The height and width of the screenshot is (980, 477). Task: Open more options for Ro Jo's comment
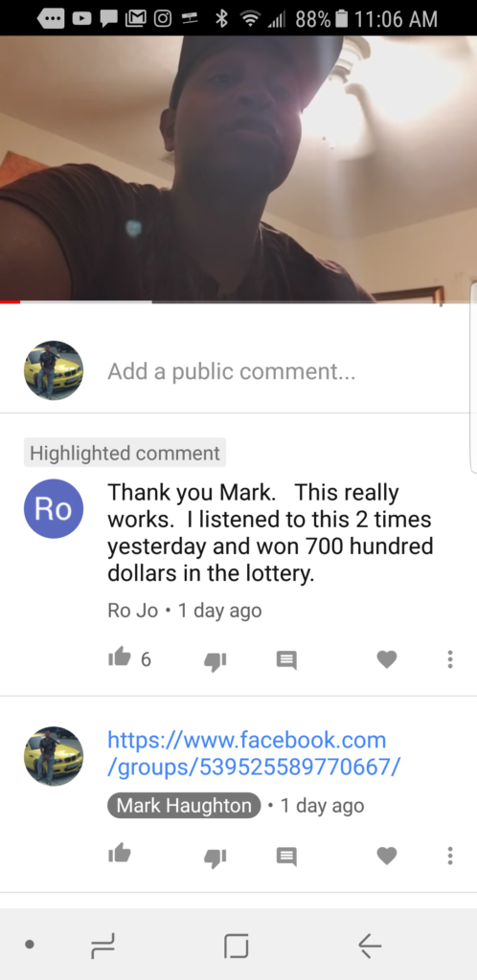tap(449, 658)
